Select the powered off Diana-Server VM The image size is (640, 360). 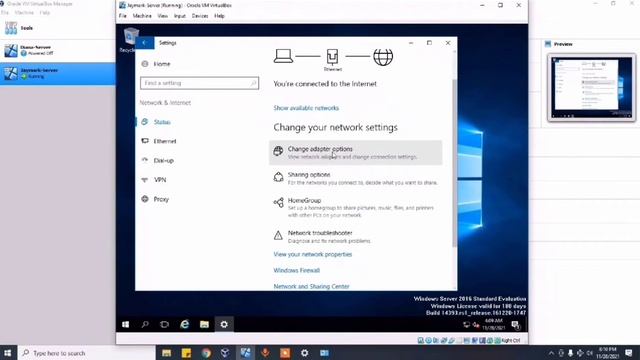click(x=57, y=50)
